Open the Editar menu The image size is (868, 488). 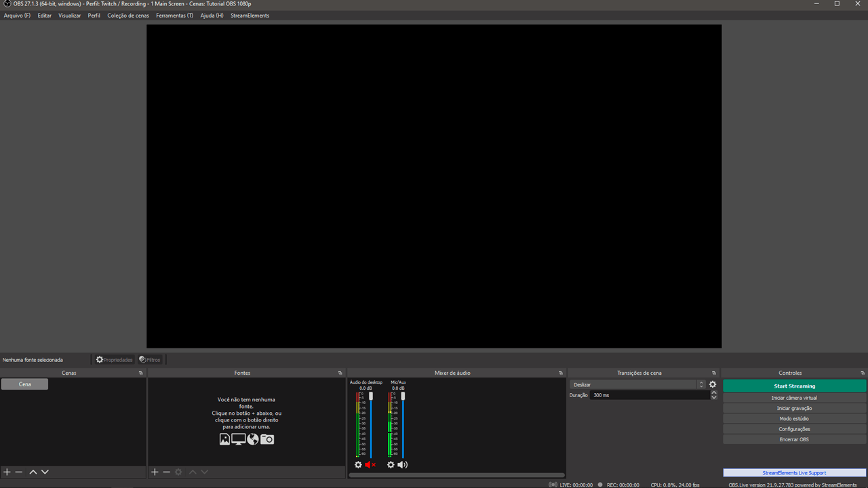(45, 16)
